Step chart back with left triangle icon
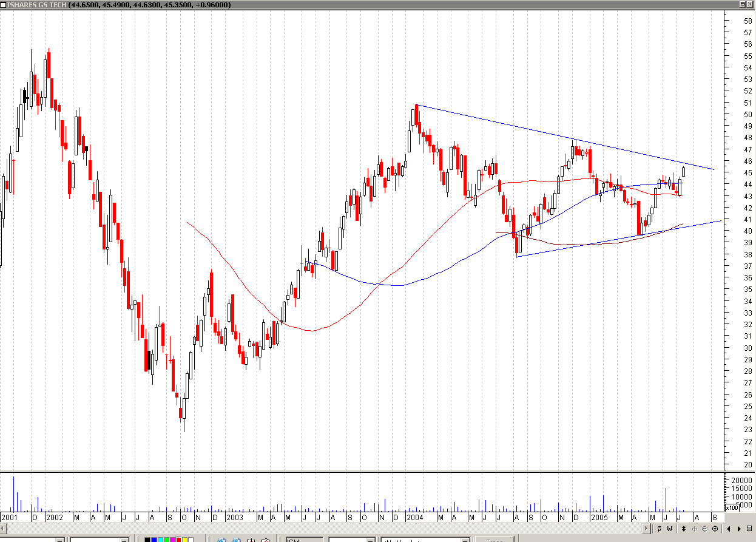The image size is (756, 542). coord(729,529)
